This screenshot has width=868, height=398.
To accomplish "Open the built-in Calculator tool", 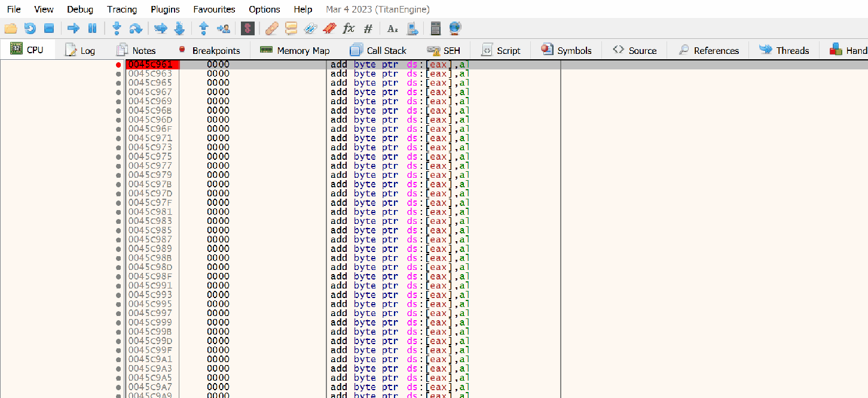I will 435,28.
